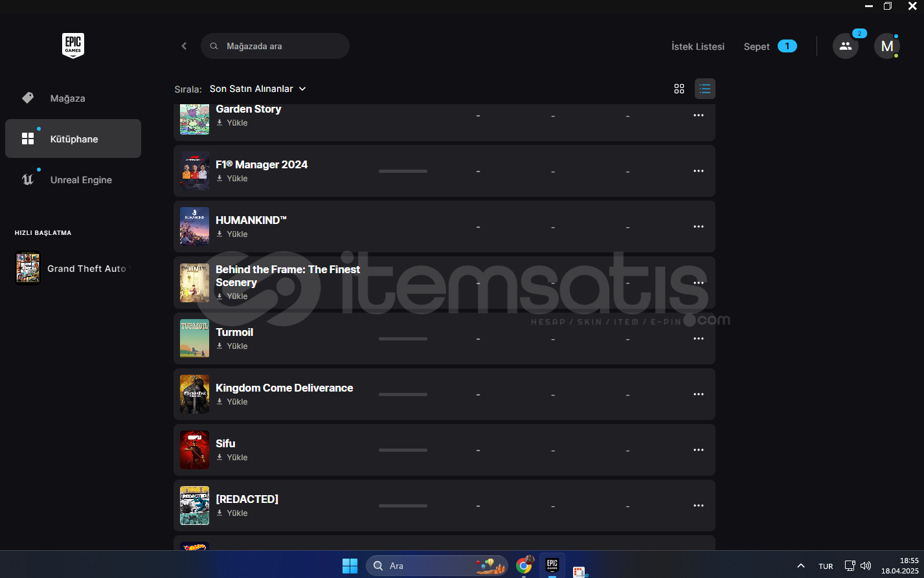The image size is (924, 578).
Task: Launch Grand Theft Auto from quick launch
Action: coord(73,268)
